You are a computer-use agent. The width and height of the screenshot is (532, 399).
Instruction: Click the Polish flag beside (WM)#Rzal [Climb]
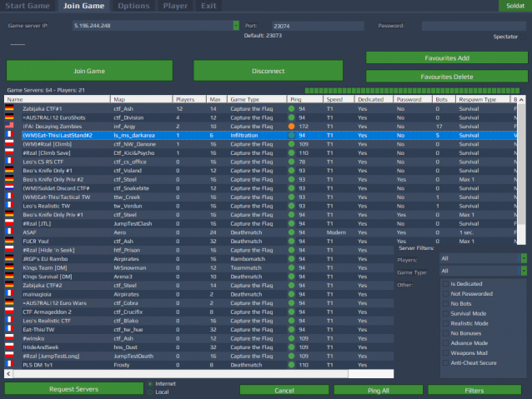9,143
